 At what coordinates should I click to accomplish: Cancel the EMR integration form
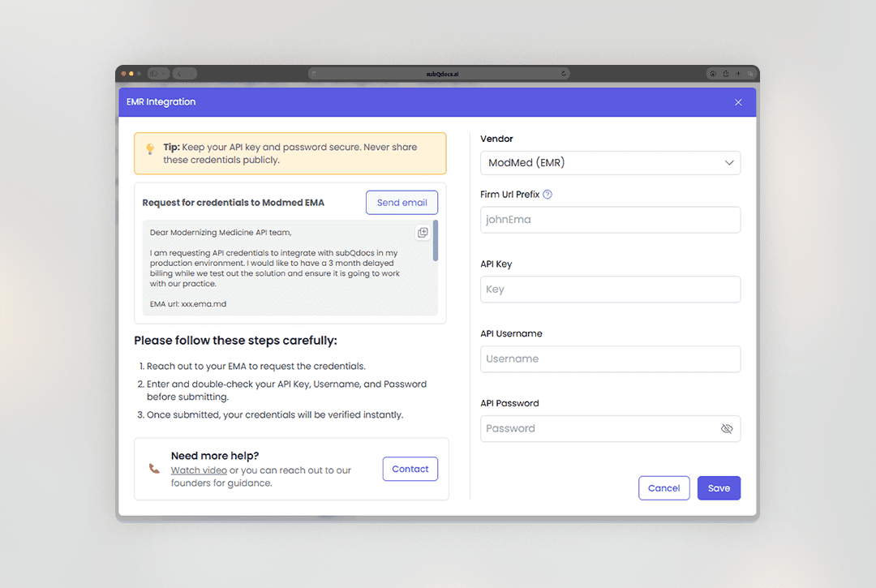pos(663,488)
